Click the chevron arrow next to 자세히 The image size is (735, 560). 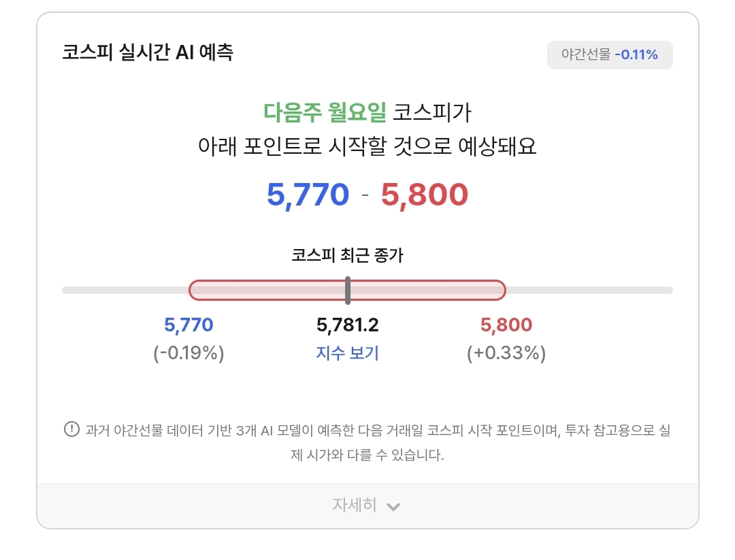393,506
